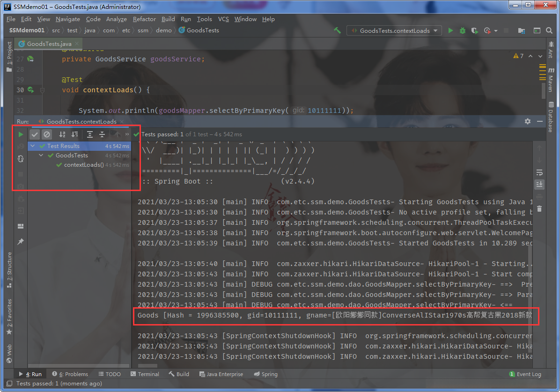Image resolution: width=560 pixels, height=392 pixels.
Task: Expand all test results
Action: [89, 134]
